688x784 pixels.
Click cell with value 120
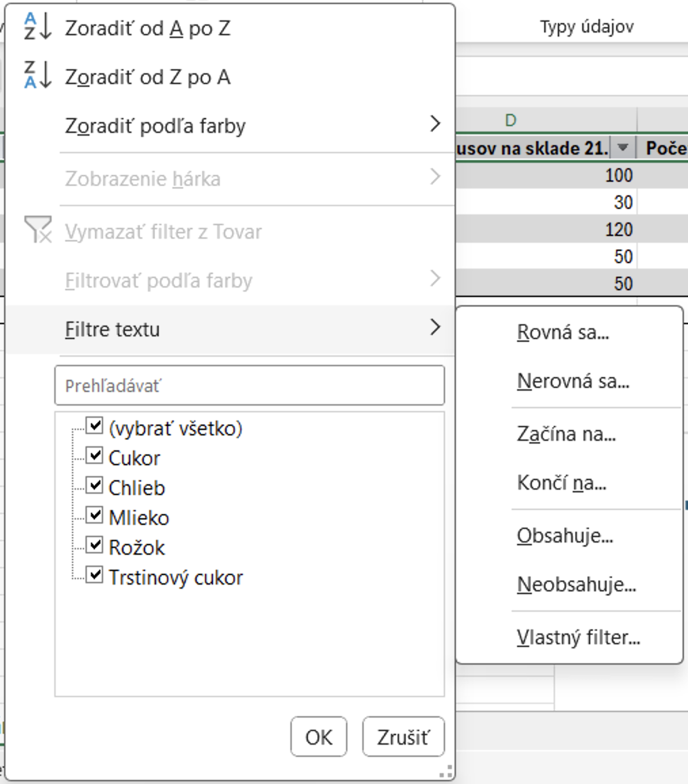tap(546, 229)
